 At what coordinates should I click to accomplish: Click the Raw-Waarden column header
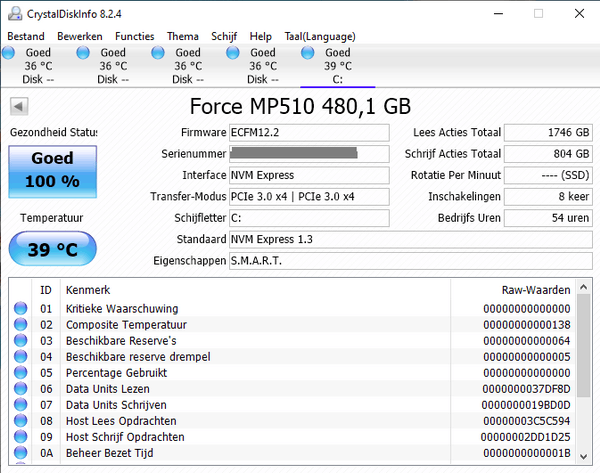click(x=535, y=289)
